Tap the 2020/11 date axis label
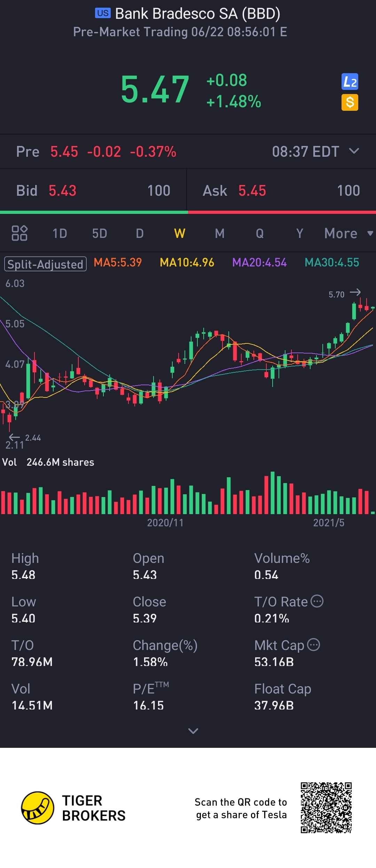The width and height of the screenshot is (376, 868). [165, 522]
